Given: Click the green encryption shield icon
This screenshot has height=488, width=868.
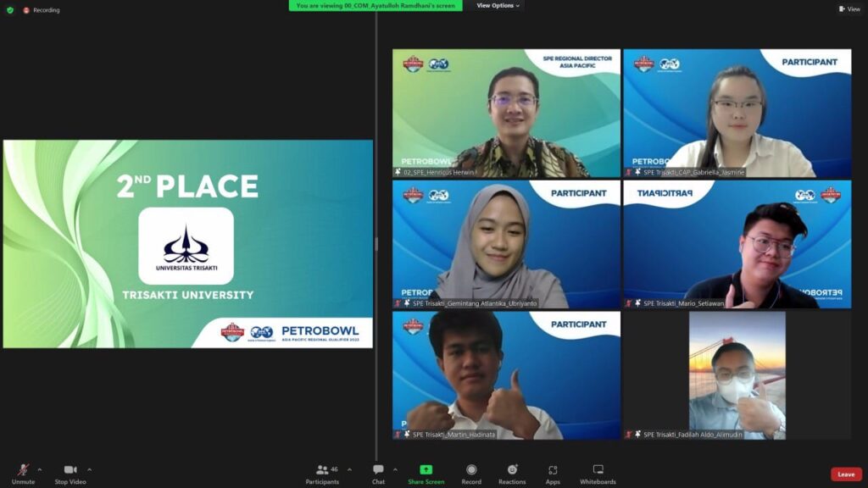Looking at the screenshot, I should [x=10, y=10].
